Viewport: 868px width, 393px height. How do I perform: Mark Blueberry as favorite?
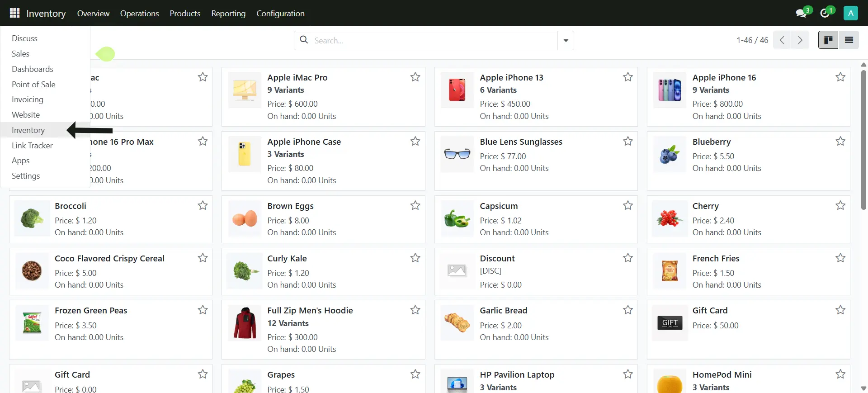840,142
